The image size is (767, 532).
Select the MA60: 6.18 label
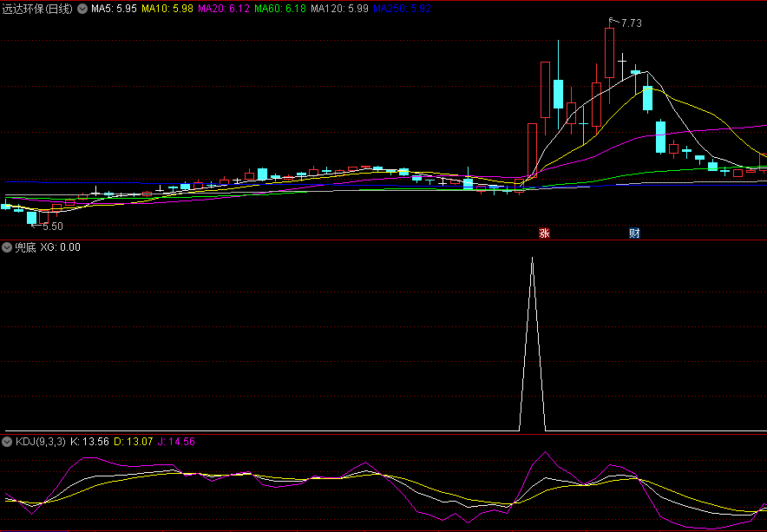280,9
